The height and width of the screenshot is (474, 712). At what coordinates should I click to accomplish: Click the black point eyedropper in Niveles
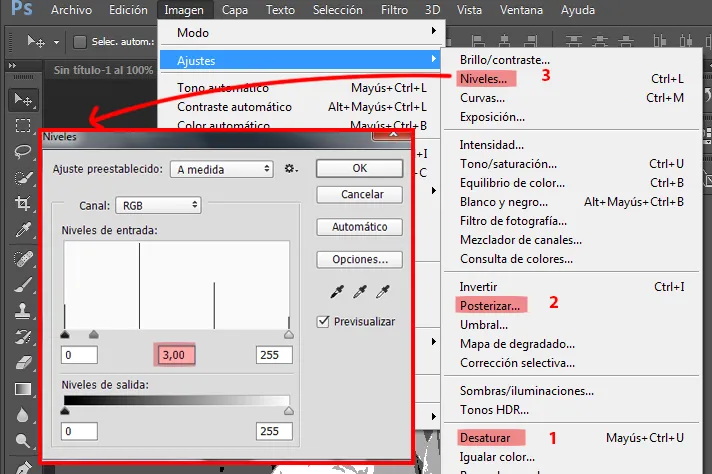(x=337, y=291)
